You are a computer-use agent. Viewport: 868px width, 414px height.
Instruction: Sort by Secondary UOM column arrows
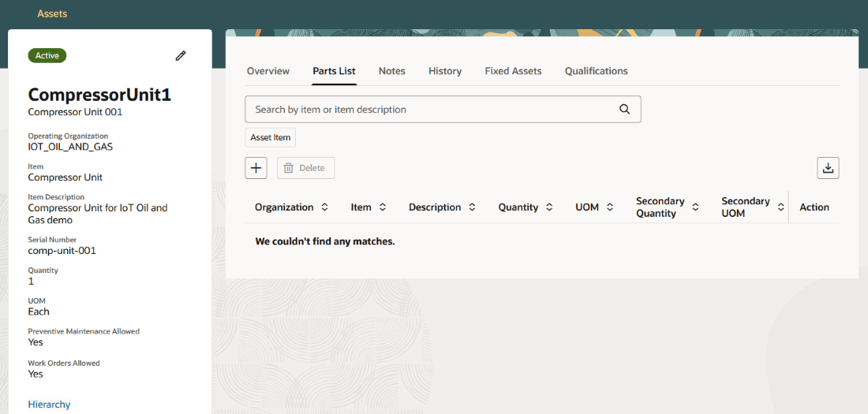point(780,207)
